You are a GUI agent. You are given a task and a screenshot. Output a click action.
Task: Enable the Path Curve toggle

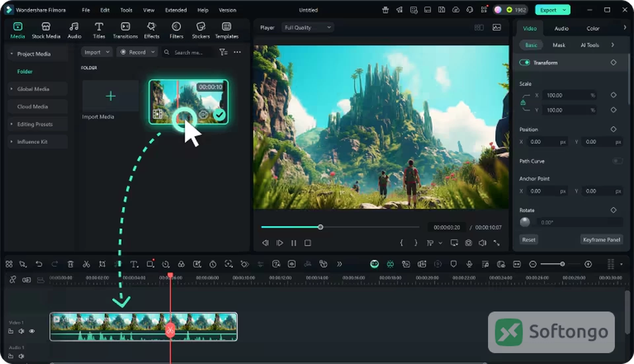(617, 161)
